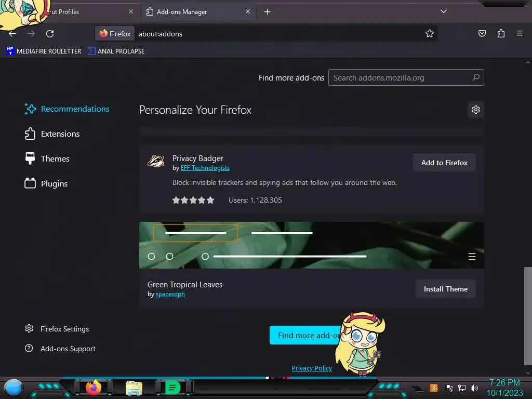Click the Green Tropical Leaves theme title

pos(185,285)
